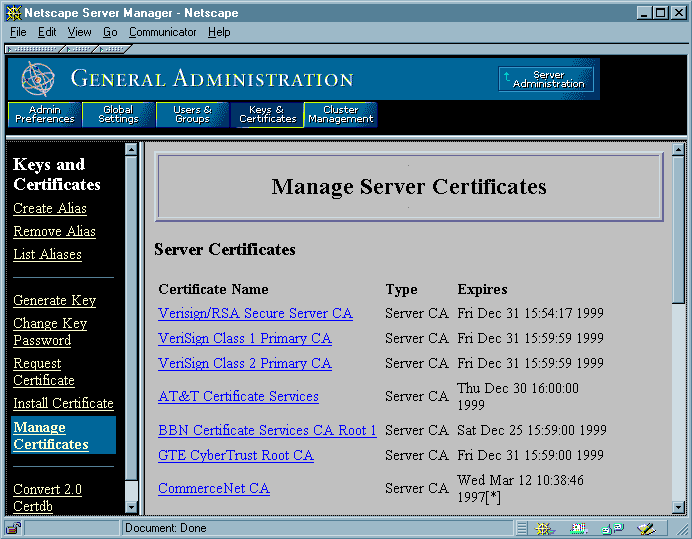Image resolution: width=692 pixels, height=539 pixels.
Task: Select the Keys & Certificates tab
Action: [267, 114]
